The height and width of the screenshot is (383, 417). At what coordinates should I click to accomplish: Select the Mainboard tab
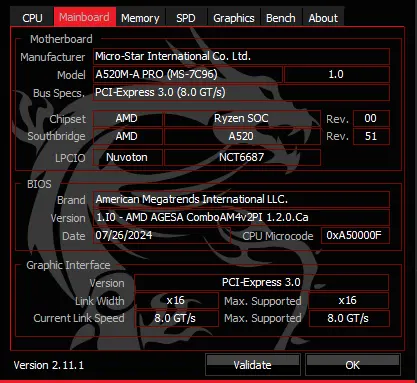coord(85,17)
